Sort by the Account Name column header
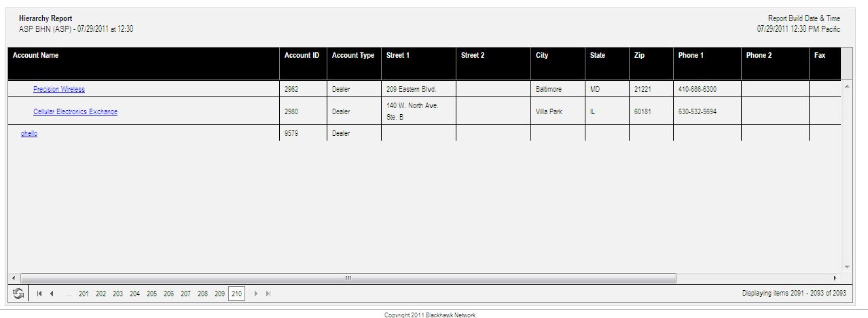 [x=143, y=63]
